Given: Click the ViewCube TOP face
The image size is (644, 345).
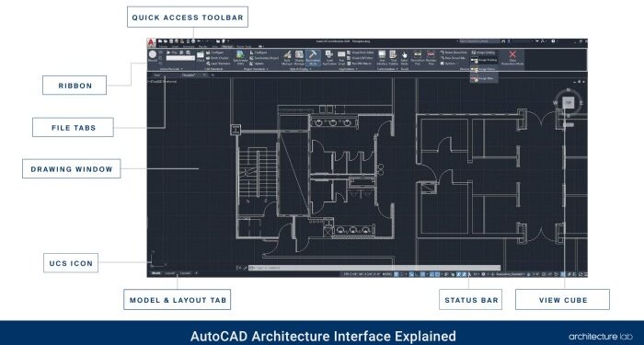Looking at the screenshot, I should 568,103.
